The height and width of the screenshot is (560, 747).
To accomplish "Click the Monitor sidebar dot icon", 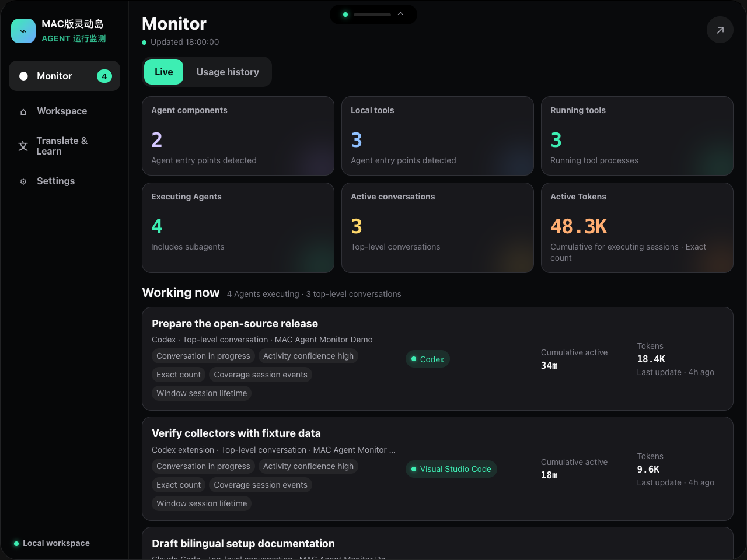I will 23,76.
